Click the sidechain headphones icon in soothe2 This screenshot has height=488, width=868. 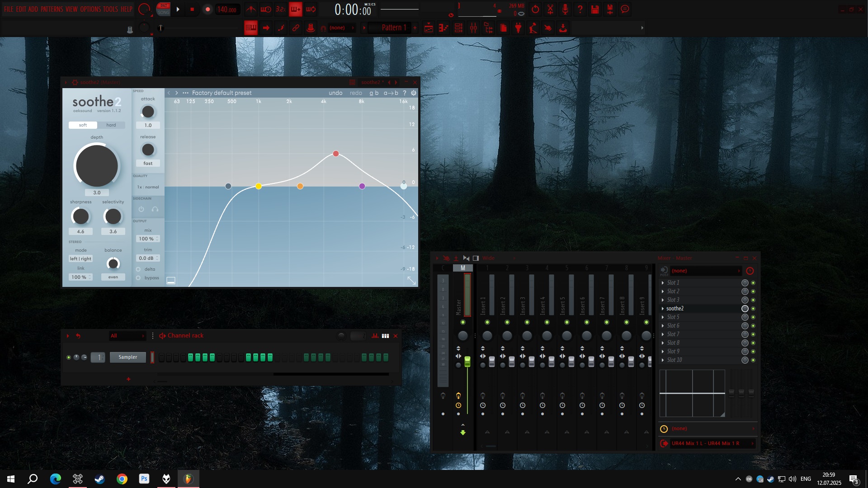pyautogui.click(x=155, y=209)
